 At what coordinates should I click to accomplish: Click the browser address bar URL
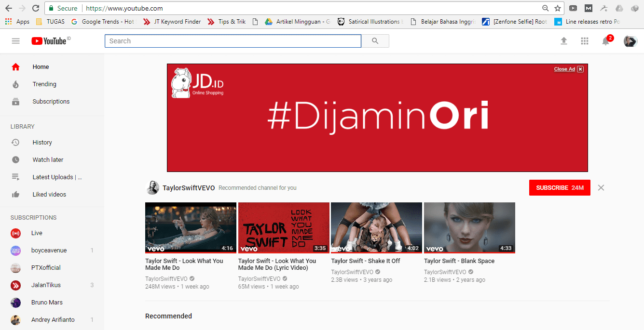[x=124, y=8]
